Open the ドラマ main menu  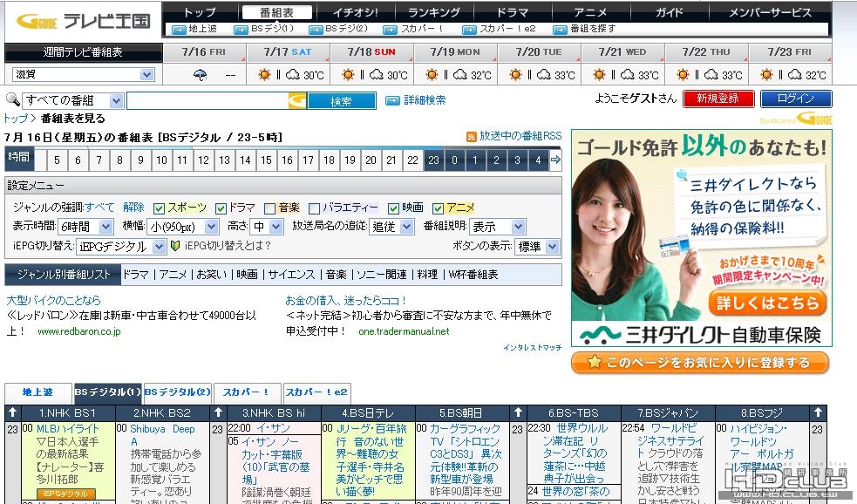point(512,12)
